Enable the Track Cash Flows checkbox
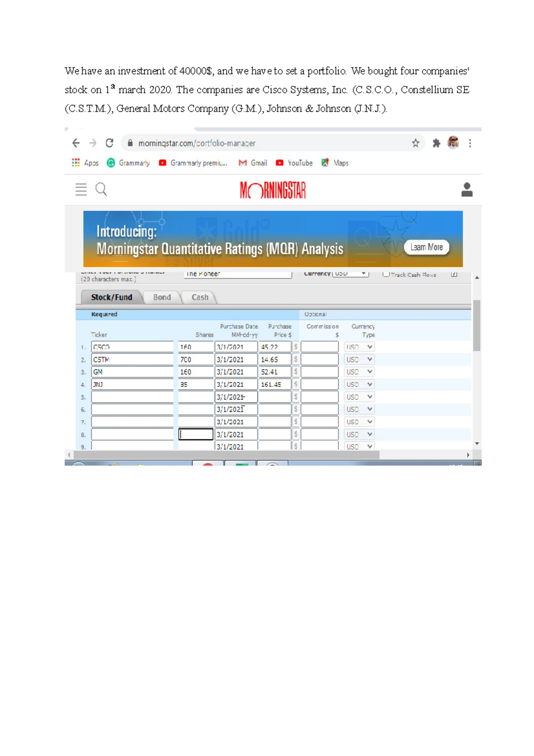Viewport: 534px width, 756px height. click(x=386, y=274)
